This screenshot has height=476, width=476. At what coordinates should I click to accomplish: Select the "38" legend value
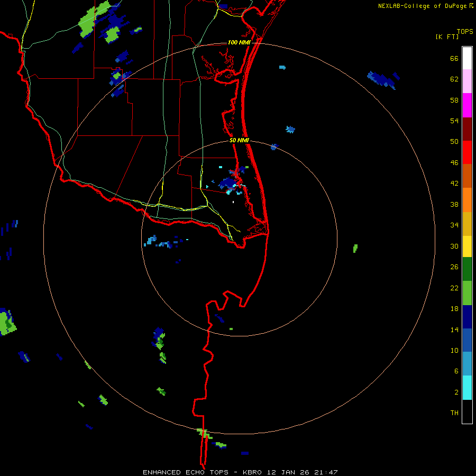(x=454, y=204)
